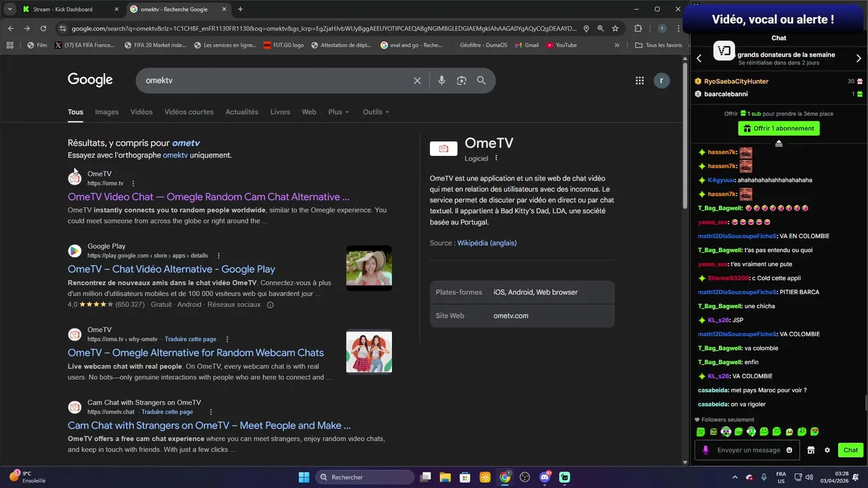
Task: Reload the current page
Action: 43,28
